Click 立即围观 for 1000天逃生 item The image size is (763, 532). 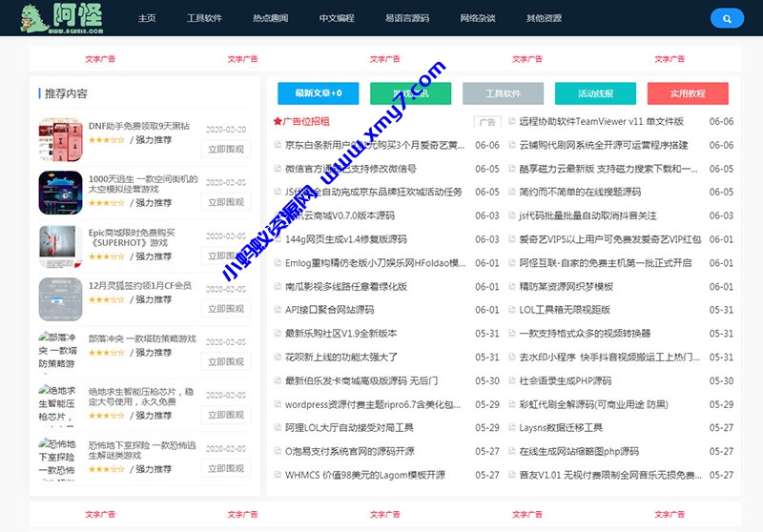(x=226, y=202)
